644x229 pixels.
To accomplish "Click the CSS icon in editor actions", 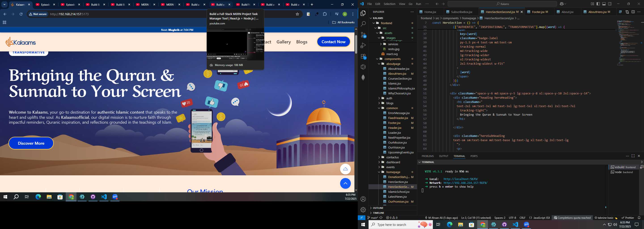I will [620, 12].
